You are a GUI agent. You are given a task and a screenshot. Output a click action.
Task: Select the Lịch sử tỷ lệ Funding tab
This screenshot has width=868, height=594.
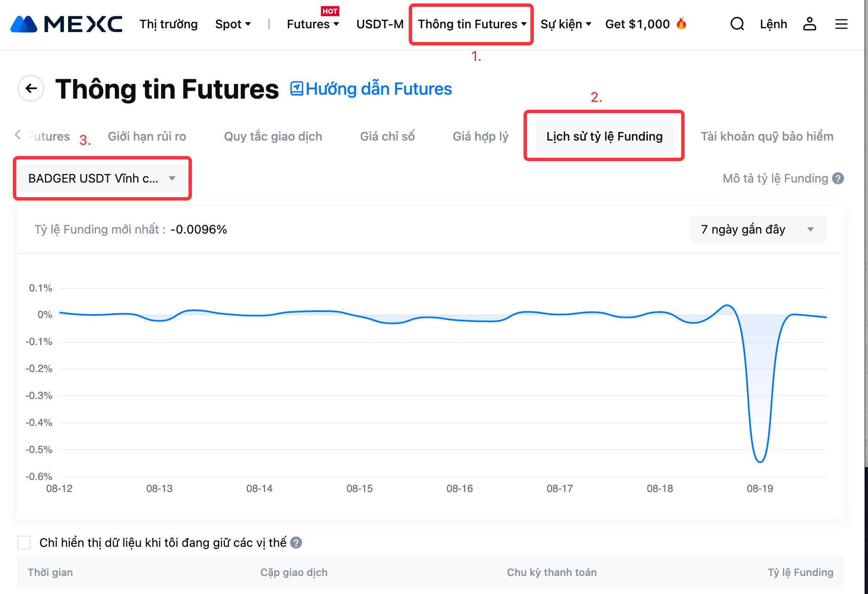604,136
